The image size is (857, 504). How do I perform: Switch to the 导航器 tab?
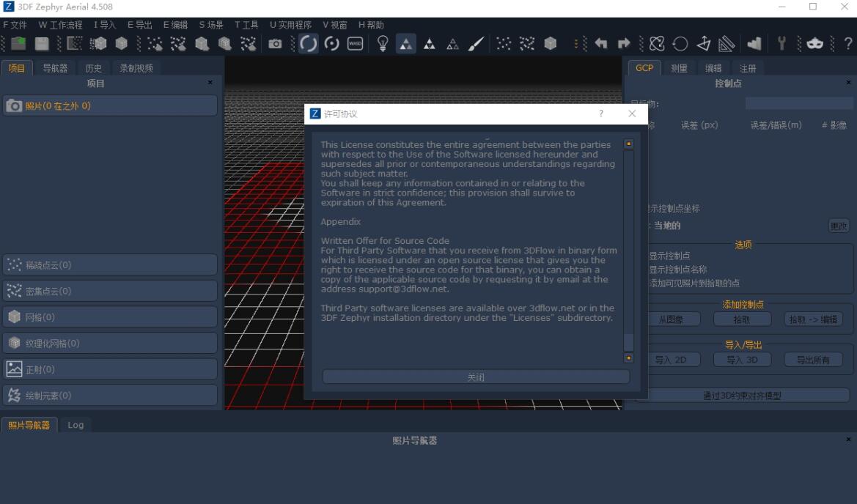(x=55, y=68)
